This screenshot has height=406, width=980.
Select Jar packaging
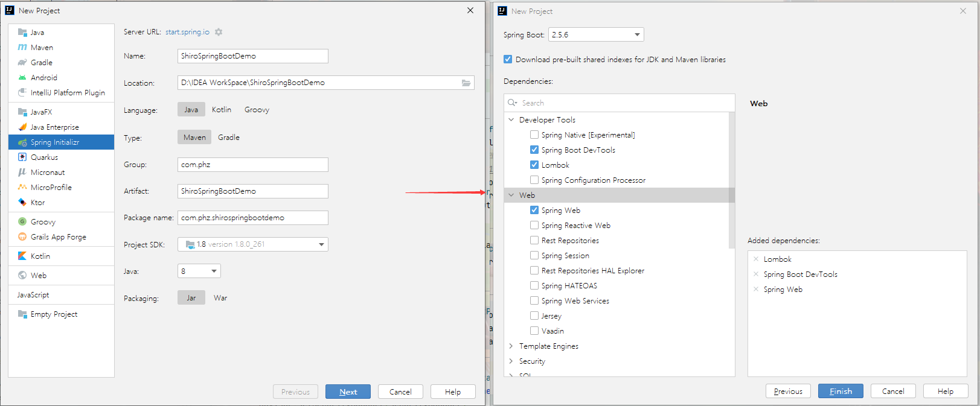click(x=191, y=298)
